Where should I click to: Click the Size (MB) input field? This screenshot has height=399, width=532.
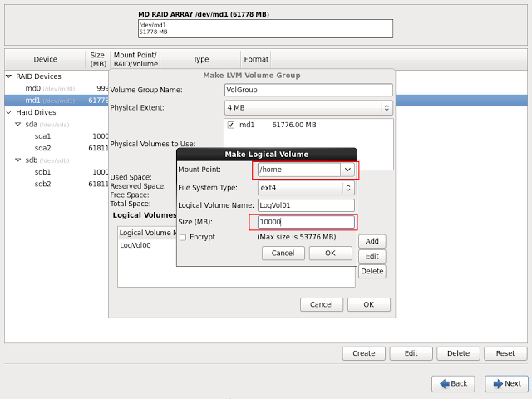pyautogui.click(x=304, y=222)
